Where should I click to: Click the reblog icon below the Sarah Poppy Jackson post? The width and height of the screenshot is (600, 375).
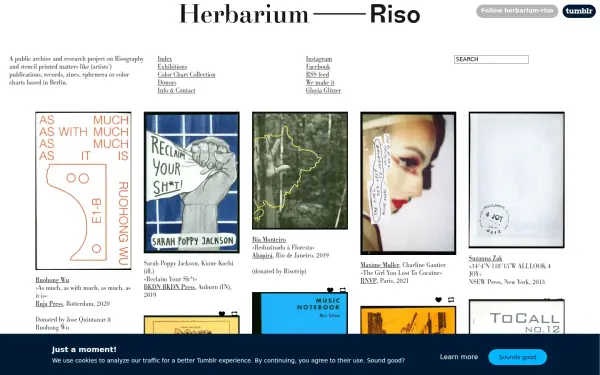(x=234, y=314)
